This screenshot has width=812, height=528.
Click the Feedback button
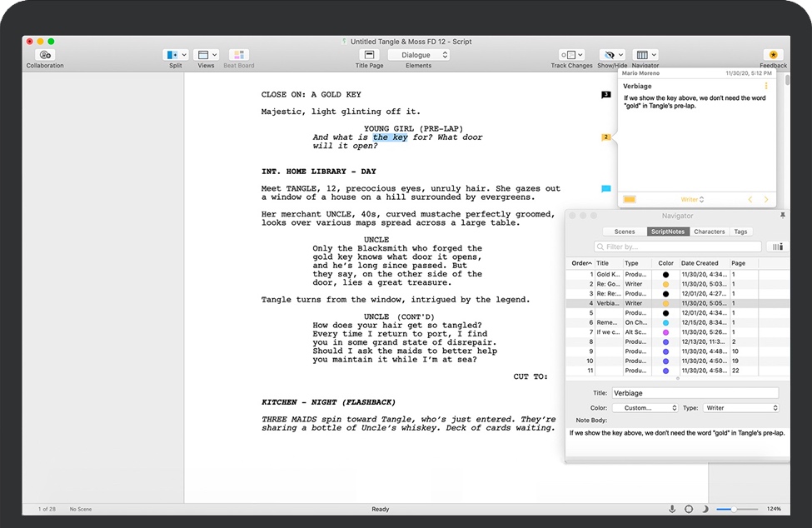(x=773, y=53)
